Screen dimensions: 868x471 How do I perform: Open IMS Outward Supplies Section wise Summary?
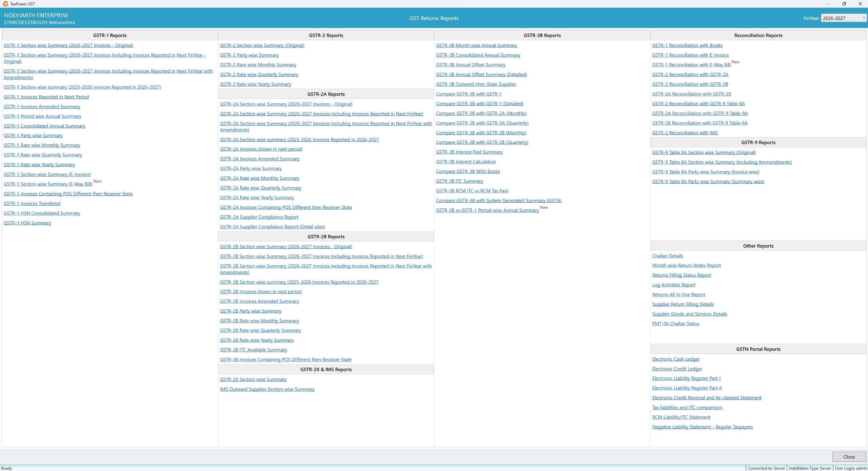point(267,389)
